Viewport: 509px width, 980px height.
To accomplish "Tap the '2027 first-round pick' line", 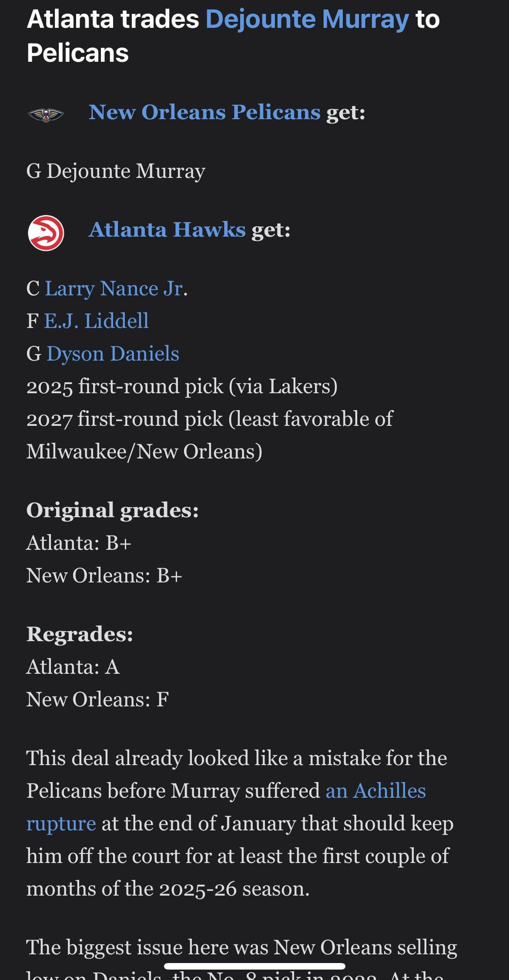I will tap(209, 419).
